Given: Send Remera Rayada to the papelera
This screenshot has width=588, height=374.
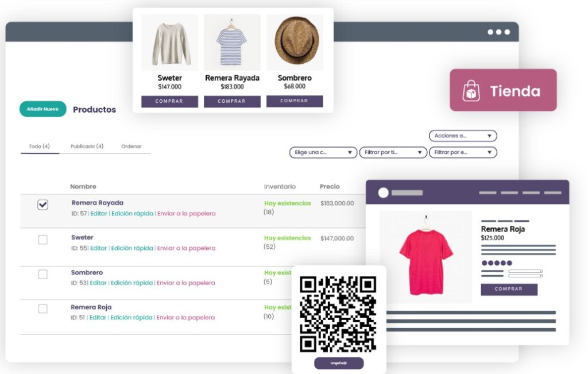Looking at the screenshot, I should pyautogui.click(x=187, y=214).
